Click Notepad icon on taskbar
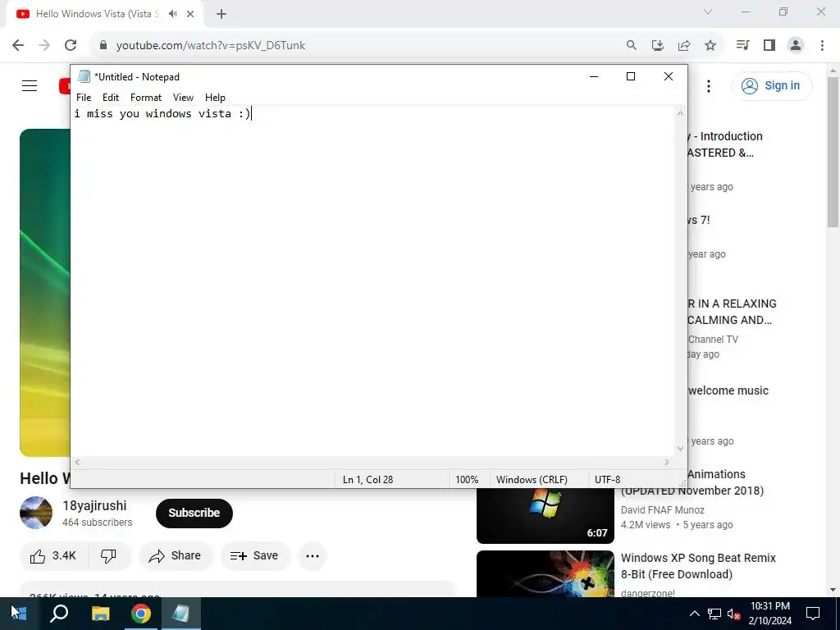 coord(180,614)
